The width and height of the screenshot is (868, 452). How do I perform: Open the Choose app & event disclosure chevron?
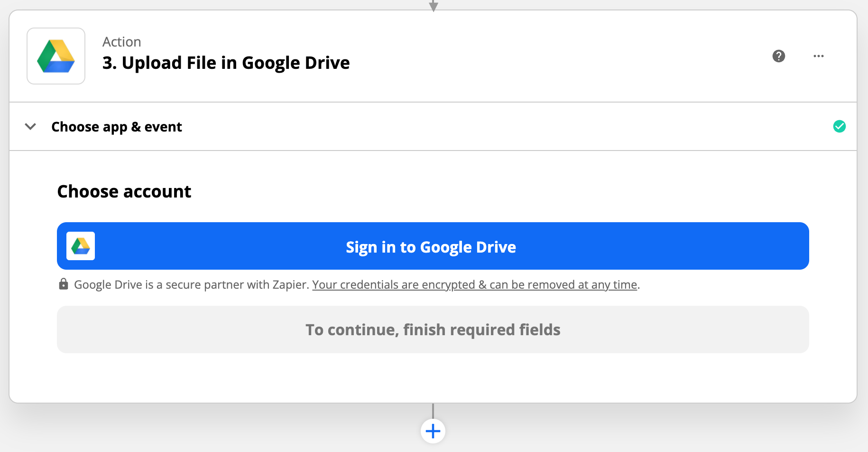(x=30, y=127)
